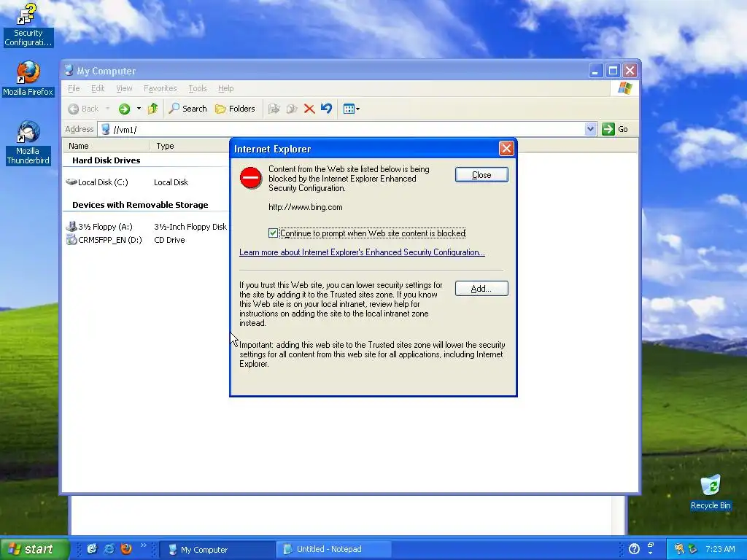Launch Internet Explorer from Quick Launch
The width and height of the screenshot is (747, 560).
109,549
